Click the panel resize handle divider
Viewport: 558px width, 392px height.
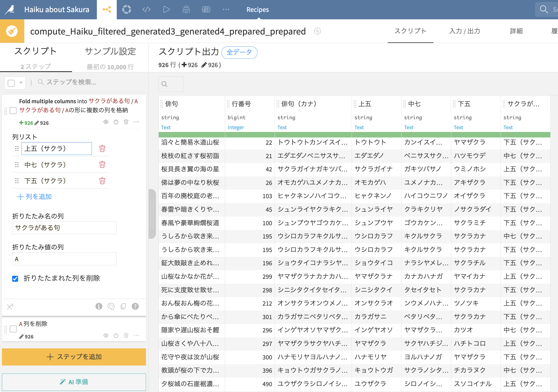(x=152, y=213)
